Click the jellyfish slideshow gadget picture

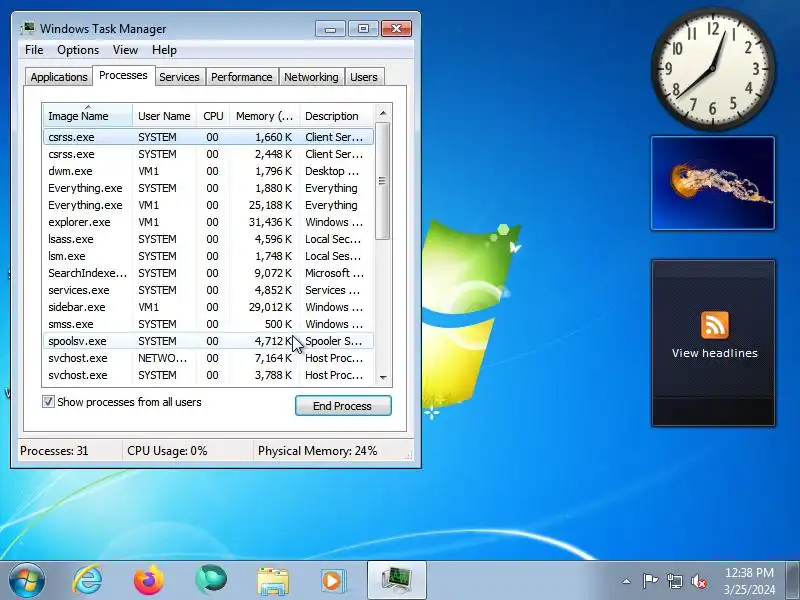(713, 183)
